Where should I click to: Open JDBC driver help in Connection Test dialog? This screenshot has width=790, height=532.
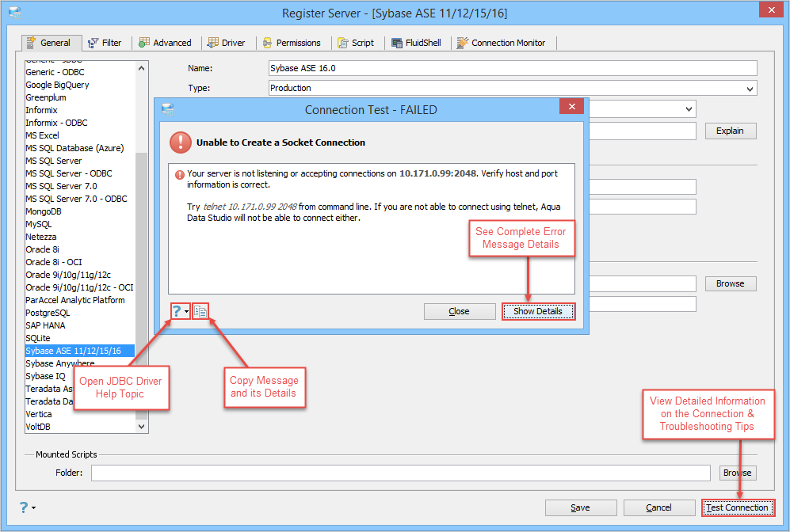[x=177, y=312]
